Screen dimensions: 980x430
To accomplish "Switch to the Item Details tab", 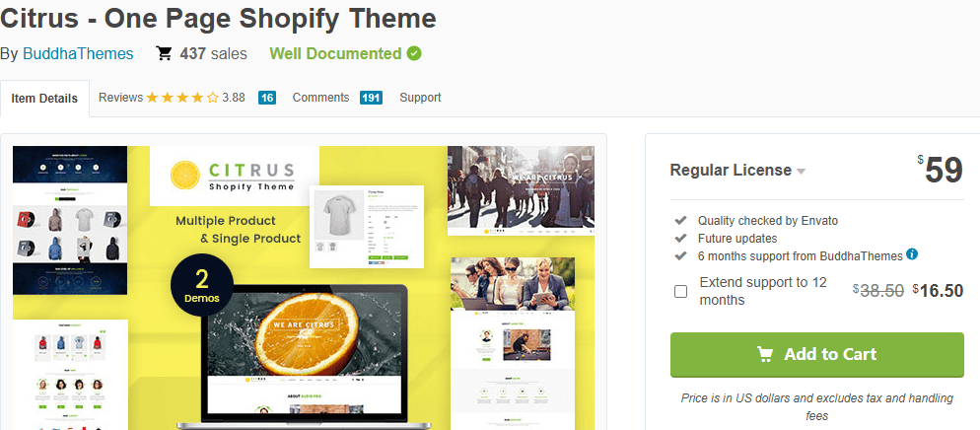I will click(x=44, y=98).
